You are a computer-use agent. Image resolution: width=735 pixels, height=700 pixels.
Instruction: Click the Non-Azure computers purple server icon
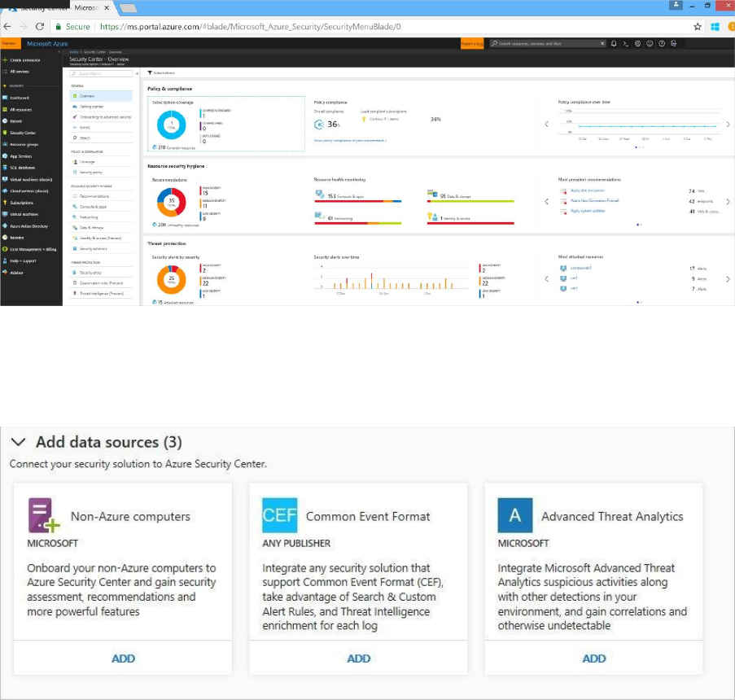point(44,515)
